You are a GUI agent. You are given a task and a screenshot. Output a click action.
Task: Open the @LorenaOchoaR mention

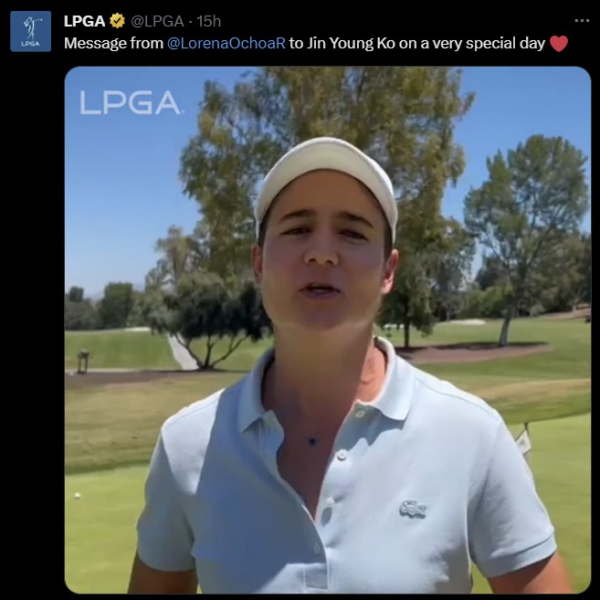coord(227,43)
